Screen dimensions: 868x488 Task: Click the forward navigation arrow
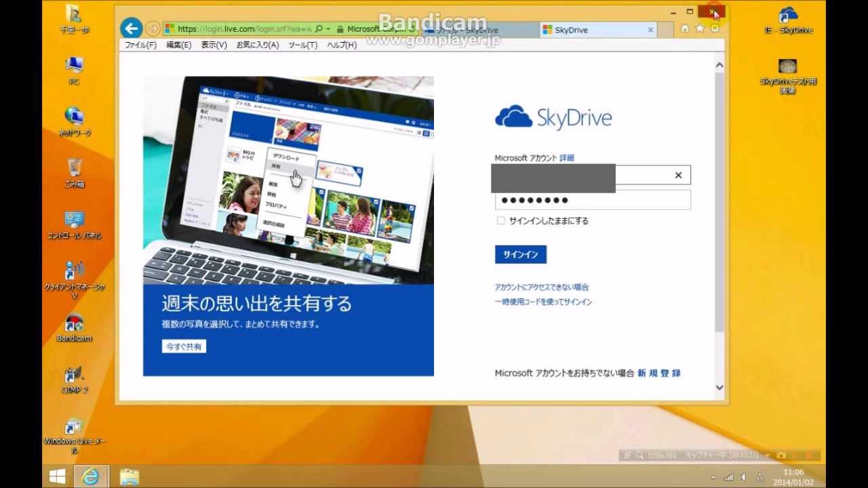click(153, 28)
